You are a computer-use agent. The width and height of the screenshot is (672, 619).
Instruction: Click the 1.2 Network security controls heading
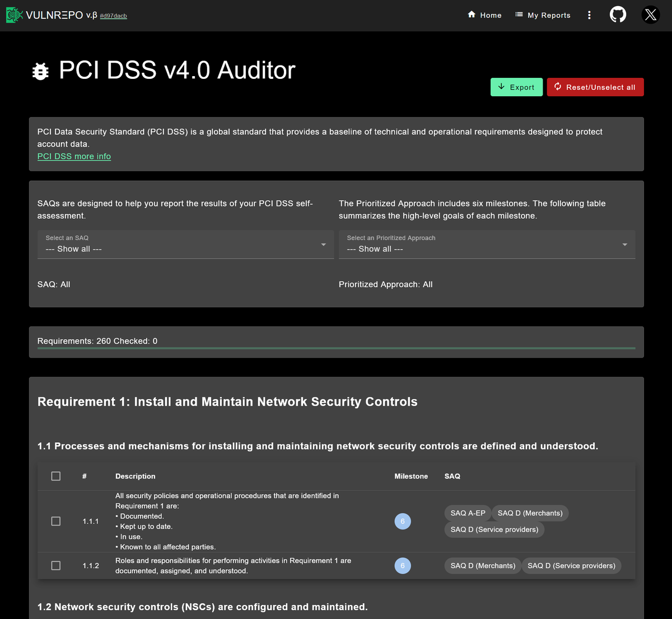pos(203,607)
